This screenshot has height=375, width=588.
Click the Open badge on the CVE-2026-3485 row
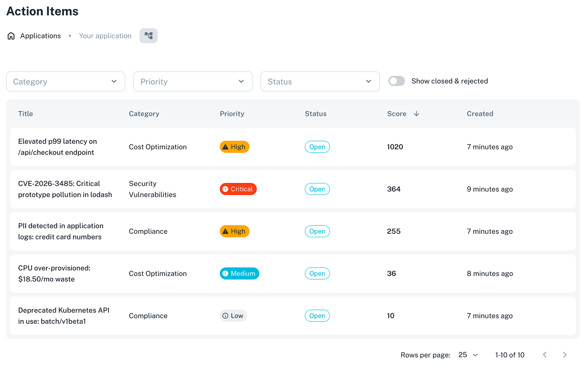click(x=317, y=189)
